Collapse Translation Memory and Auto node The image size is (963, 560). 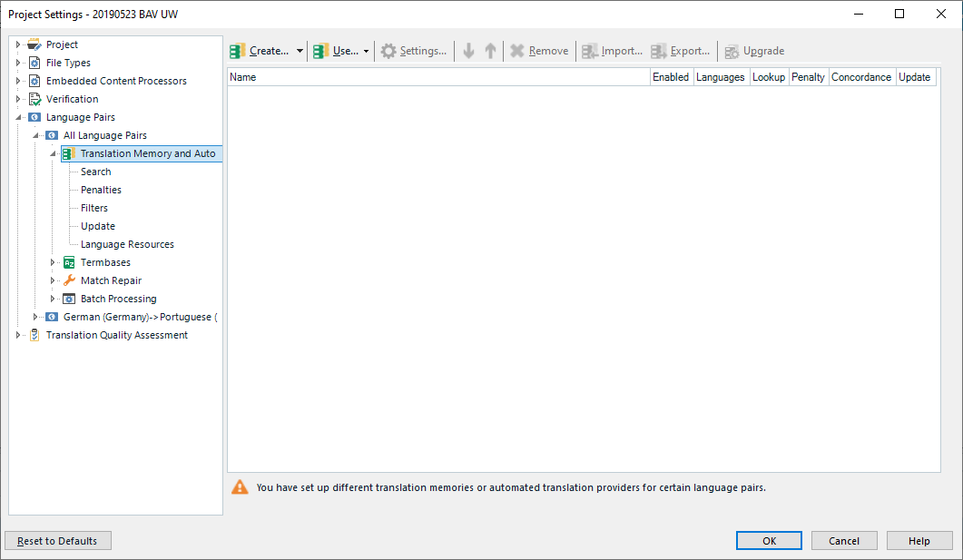(53, 153)
